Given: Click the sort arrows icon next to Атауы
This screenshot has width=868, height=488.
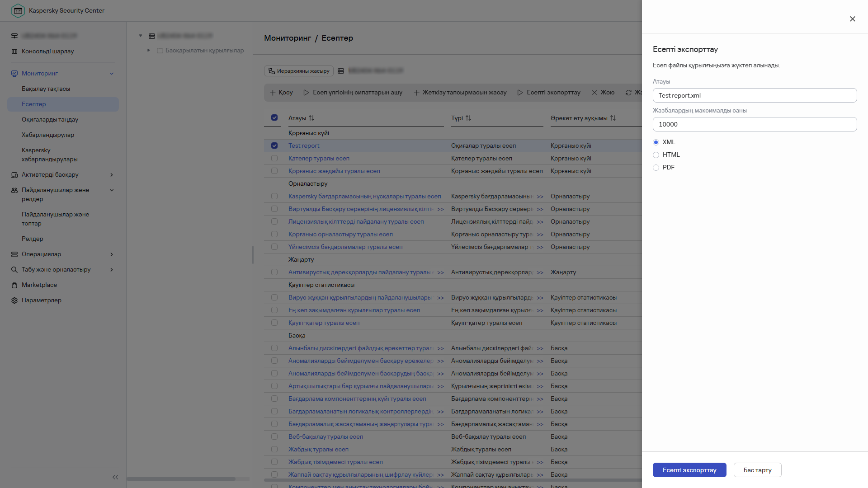Looking at the screenshot, I should [x=311, y=118].
